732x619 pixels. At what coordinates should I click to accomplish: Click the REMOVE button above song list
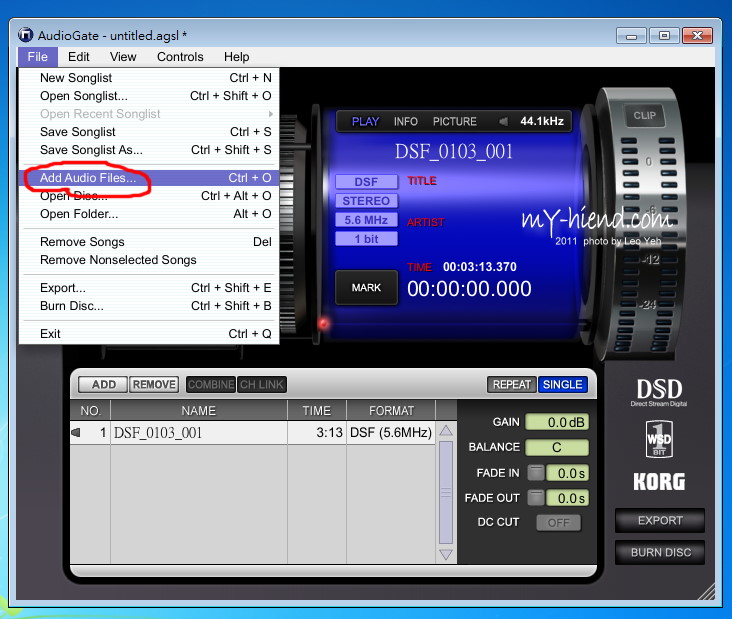pyautogui.click(x=154, y=385)
